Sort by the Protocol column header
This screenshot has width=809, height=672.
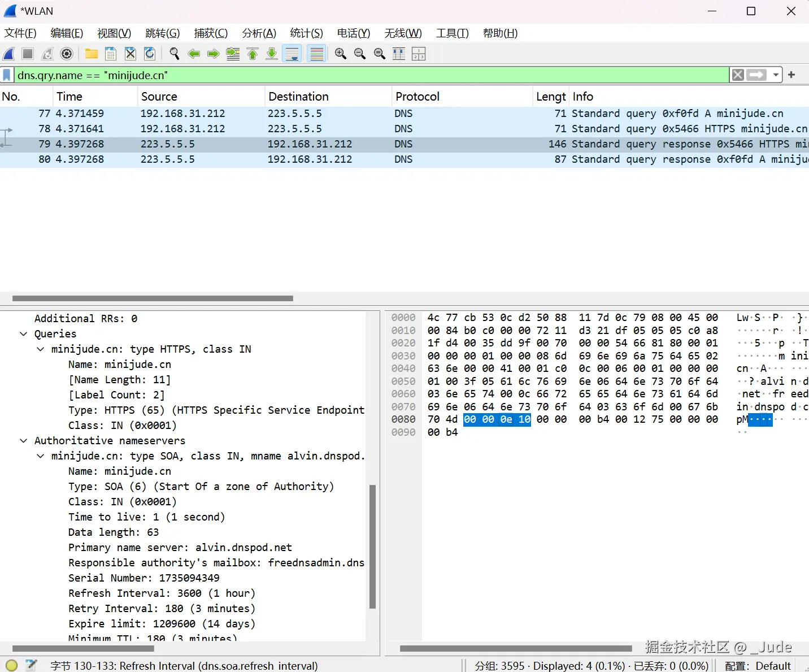click(462, 96)
